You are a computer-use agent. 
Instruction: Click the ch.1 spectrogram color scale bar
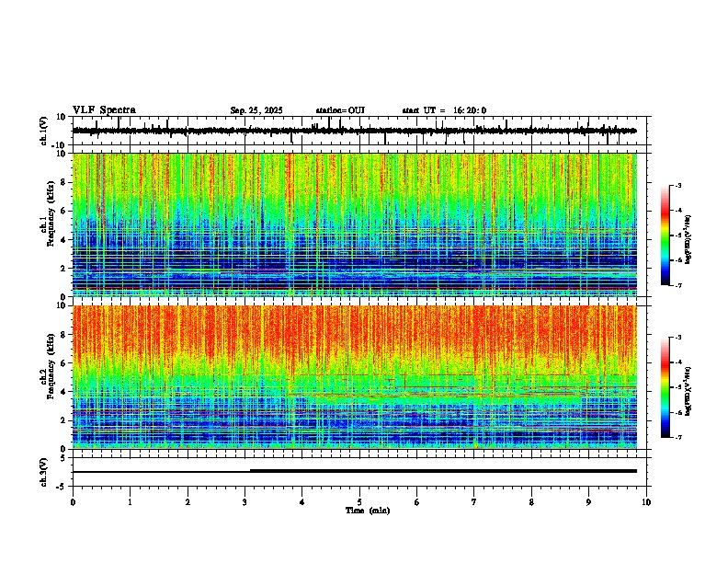(665, 236)
